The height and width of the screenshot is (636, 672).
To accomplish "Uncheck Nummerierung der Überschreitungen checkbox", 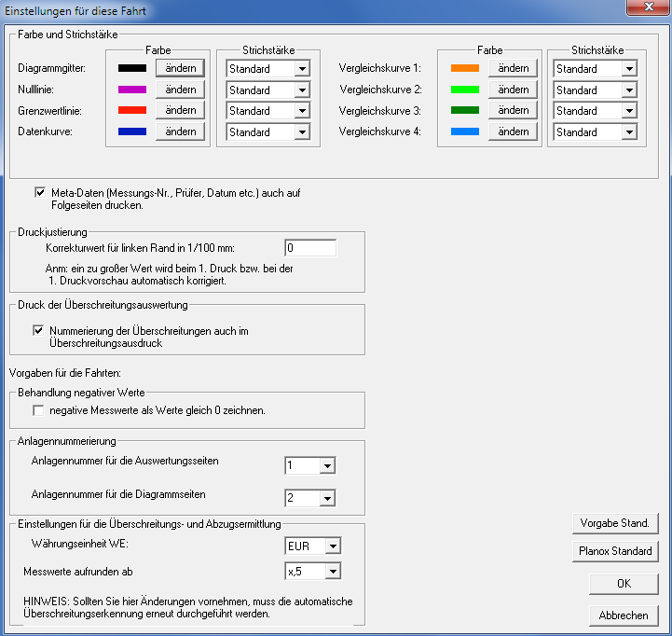I will (x=39, y=330).
